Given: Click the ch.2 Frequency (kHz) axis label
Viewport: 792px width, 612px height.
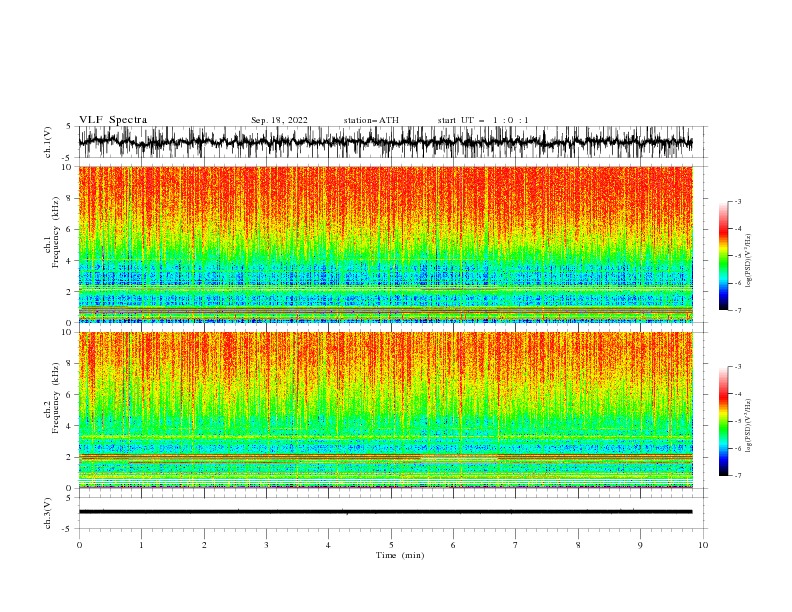Looking at the screenshot, I should coord(52,397).
